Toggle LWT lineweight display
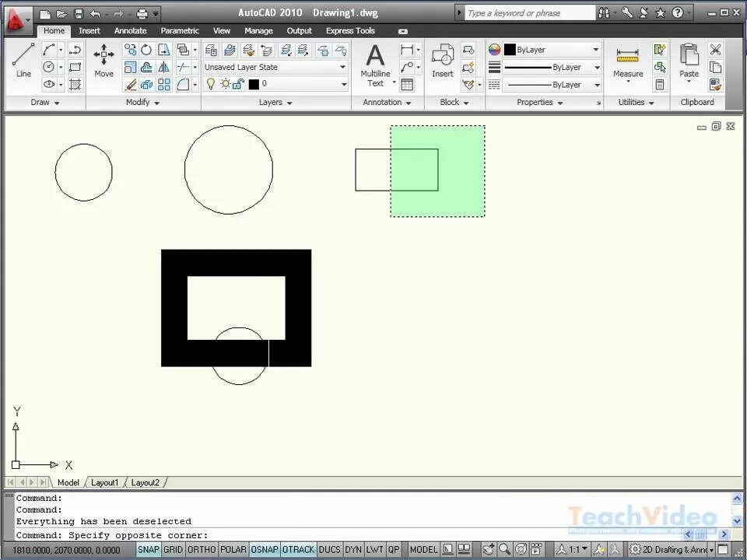This screenshot has height=560, width=747. (374, 550)
